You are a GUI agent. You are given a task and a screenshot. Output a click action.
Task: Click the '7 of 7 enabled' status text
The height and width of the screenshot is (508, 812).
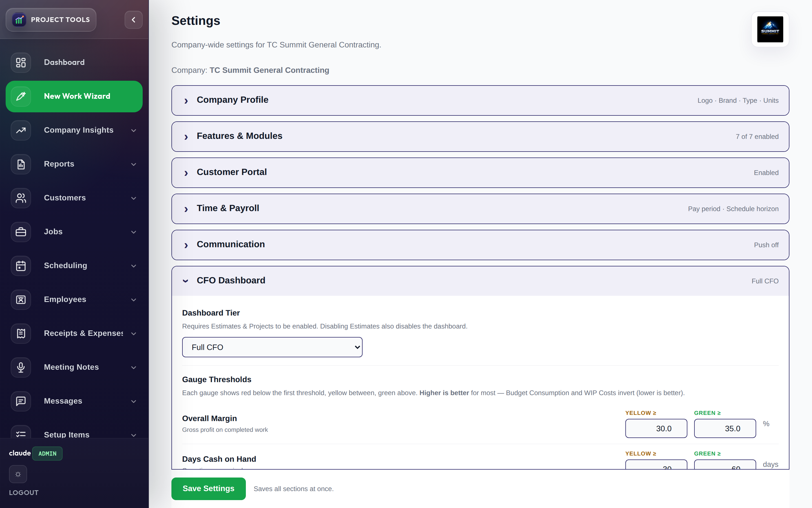point(757,136)
